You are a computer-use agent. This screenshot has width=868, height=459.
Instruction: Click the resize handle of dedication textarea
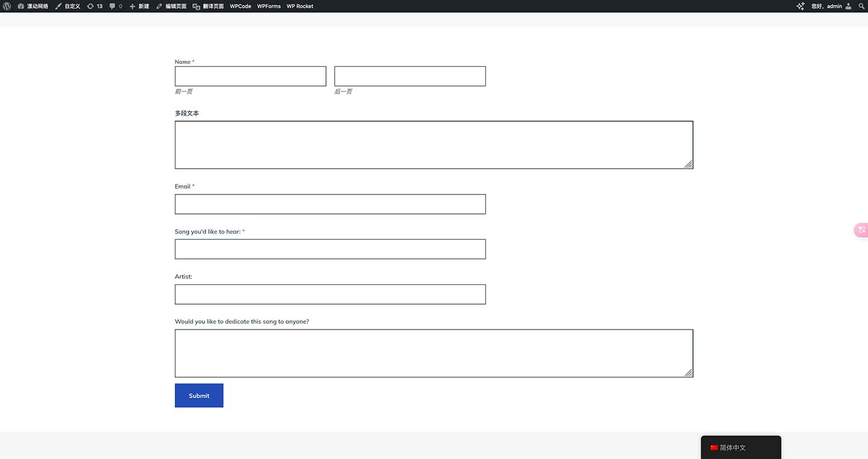point(688,372)
